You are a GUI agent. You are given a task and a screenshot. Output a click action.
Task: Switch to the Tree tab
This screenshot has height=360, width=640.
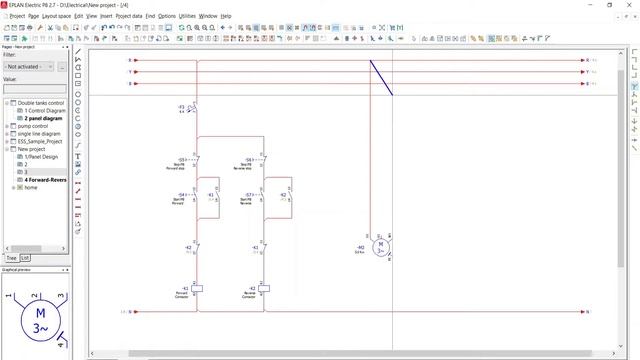(11, 258)
